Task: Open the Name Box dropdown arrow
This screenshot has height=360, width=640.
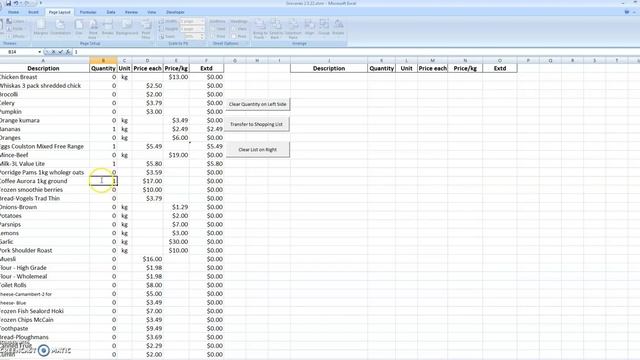Action: click(40, 52)
